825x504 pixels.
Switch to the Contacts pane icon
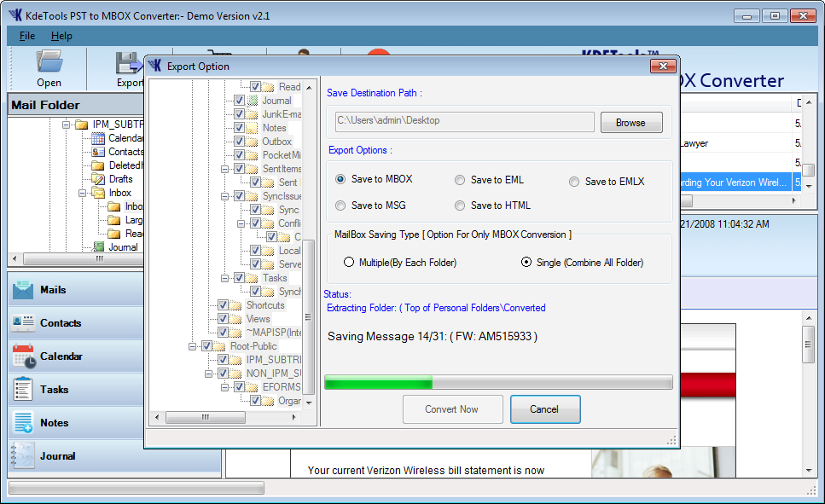(23, 323)
